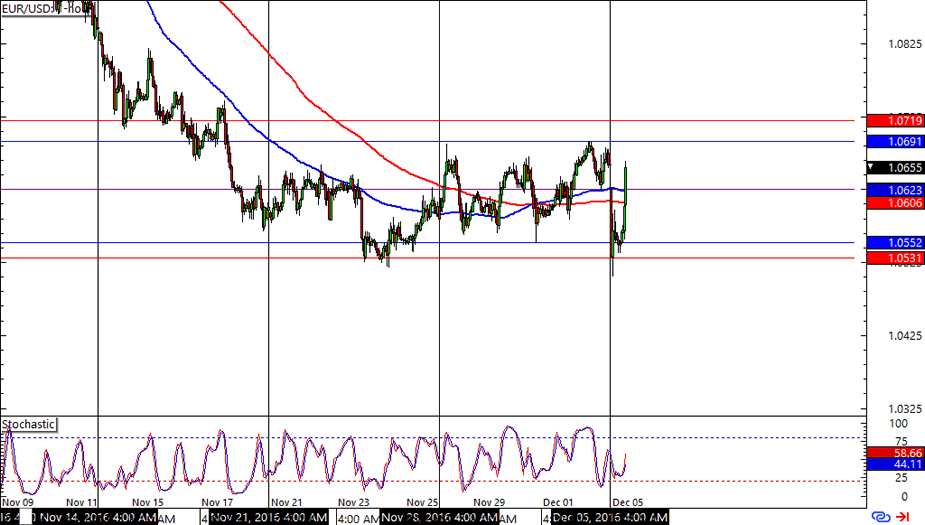The image size is (925, 525).
Task: Click the Nov 14, 2016 4:00 AM marker label
Action: point(97,518)
